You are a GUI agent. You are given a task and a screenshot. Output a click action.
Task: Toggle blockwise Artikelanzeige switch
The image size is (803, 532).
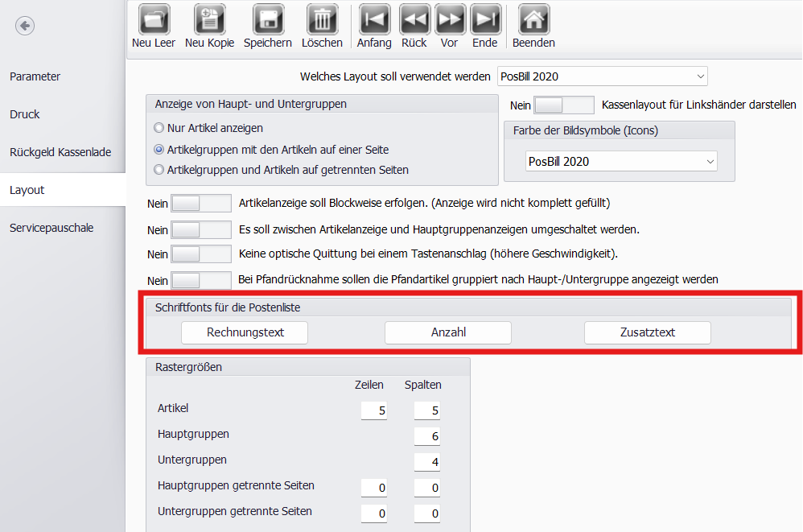pos(201,204)
